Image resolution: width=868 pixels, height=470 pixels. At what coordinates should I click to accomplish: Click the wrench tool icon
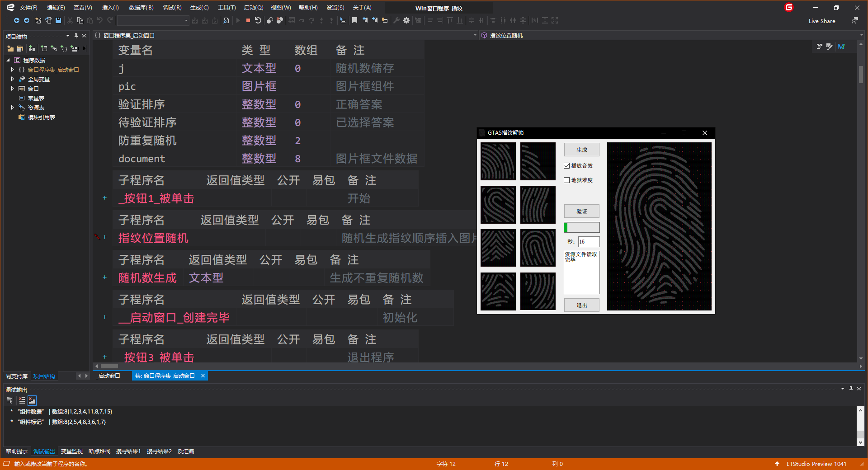396,20
